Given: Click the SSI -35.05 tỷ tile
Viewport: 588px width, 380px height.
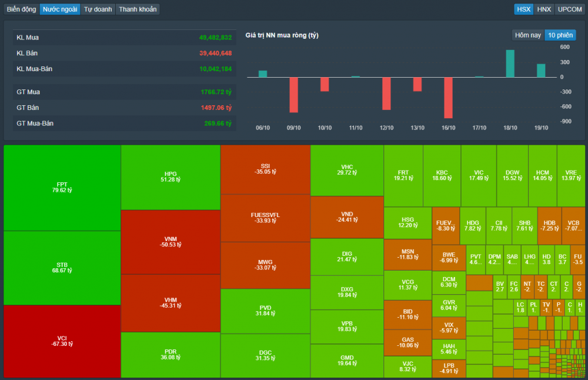Looking at the screenshot, I should click(266, 169).
